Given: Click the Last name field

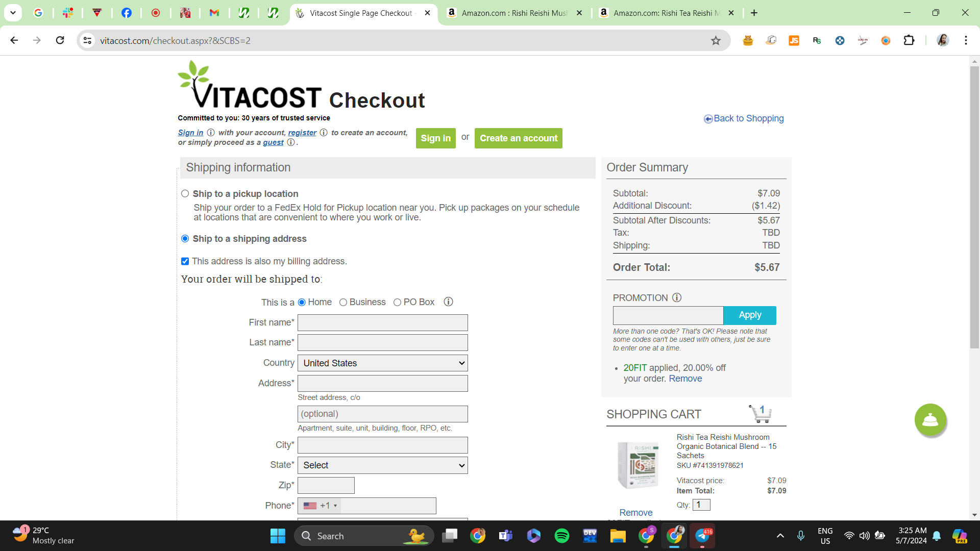Looking at the screenshot, I should click(383, 343).
